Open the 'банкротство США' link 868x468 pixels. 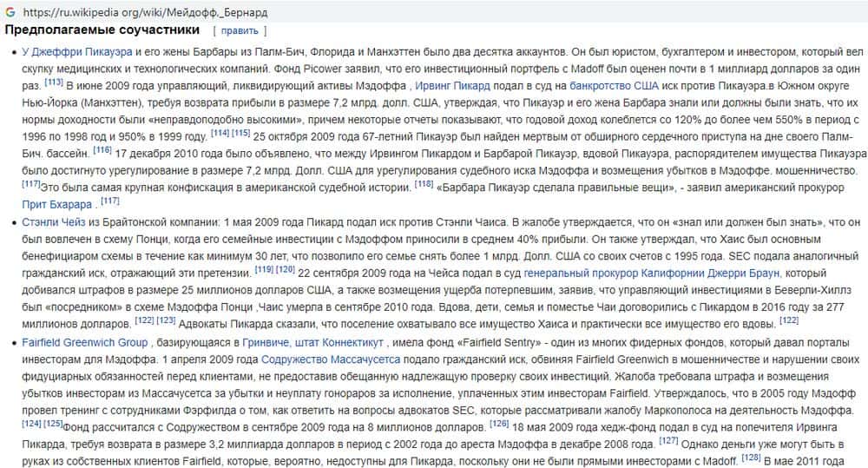coord(614,86)
